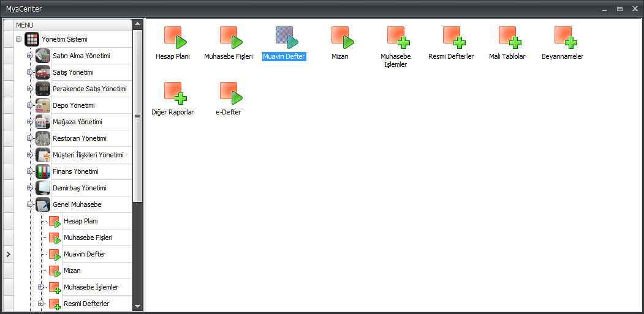Image resolution: width=644 pixels, height=314 pixels.
Task: Click the Demirbaş Yönetimi monitor icon
Action: pos(43,188)
